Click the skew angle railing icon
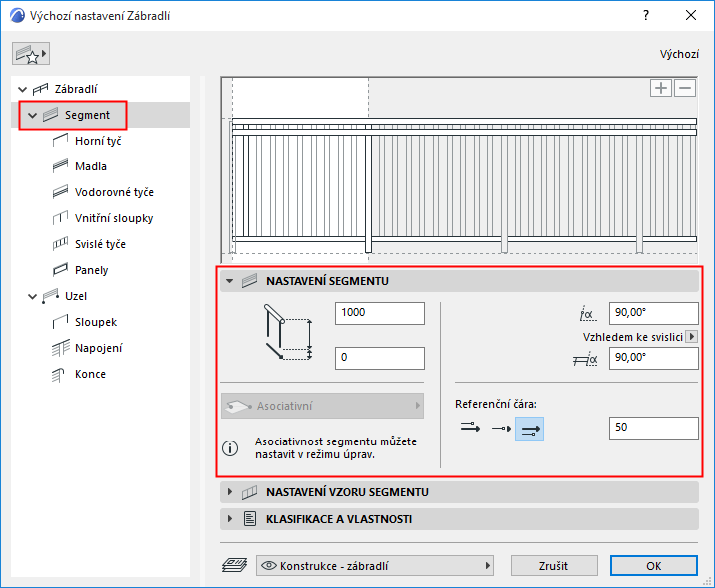 [x=585, y=359]
